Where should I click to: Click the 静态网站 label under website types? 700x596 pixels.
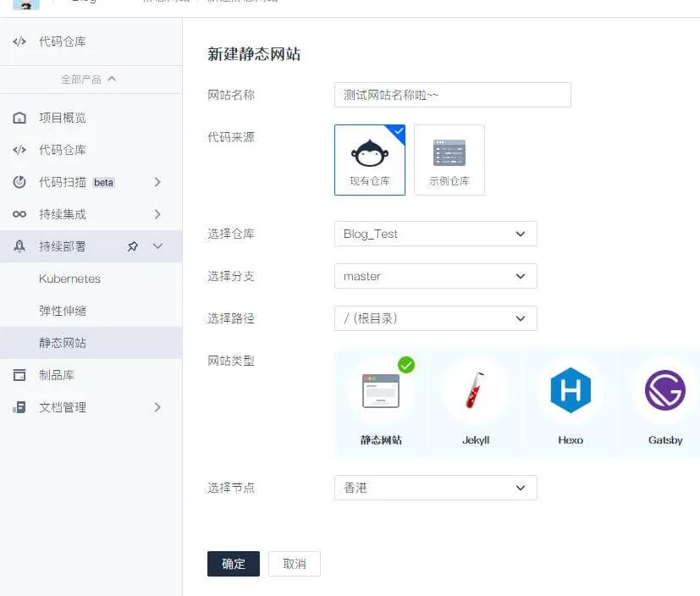coord(381,440)
